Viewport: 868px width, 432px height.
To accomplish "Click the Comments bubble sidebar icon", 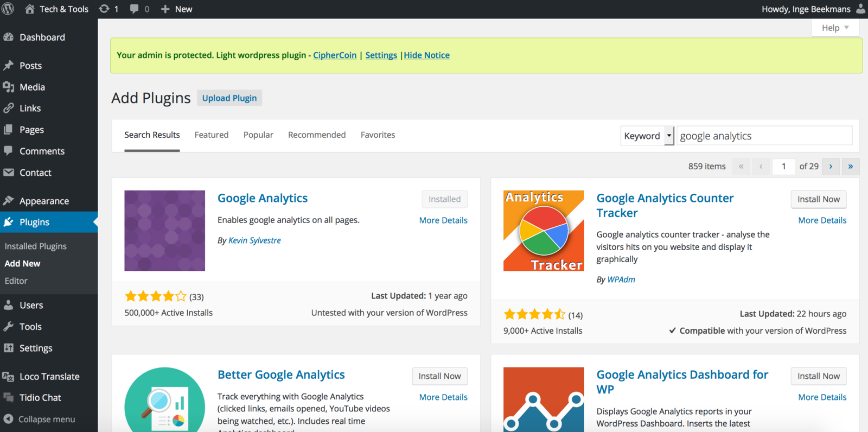I will tap(8, 150).
